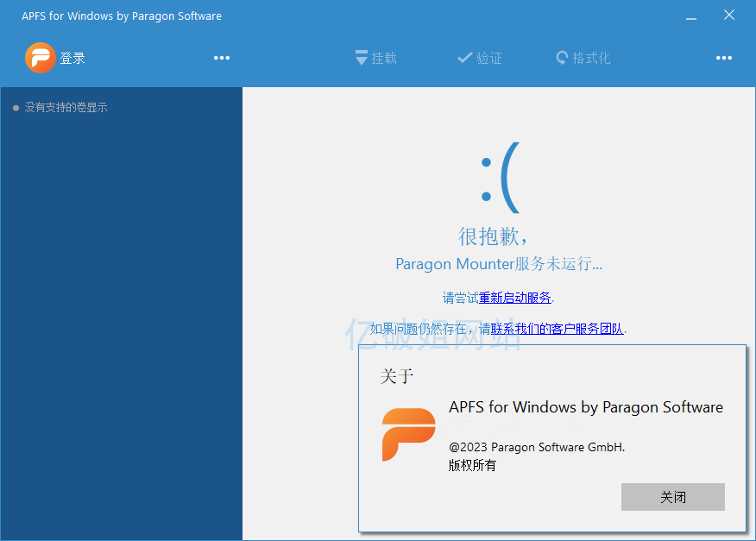Screen dimensions: 756x541
Task: Expand the Mount dropdown arrow
Action: coord(361,58)
